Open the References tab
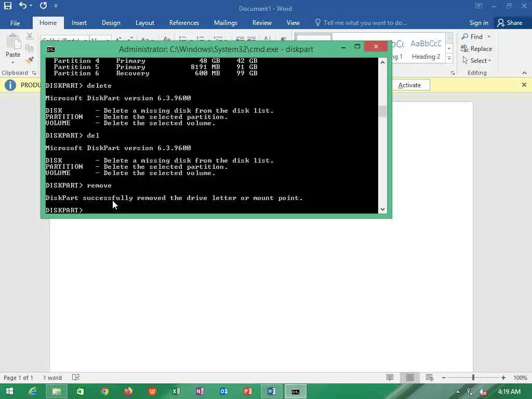 click(184, 23)
